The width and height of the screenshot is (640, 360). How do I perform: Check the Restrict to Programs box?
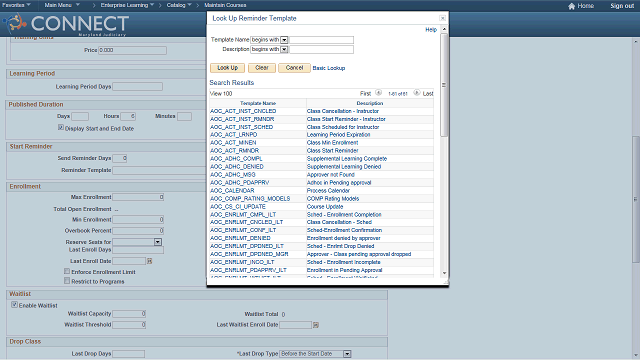click(67, 281)
